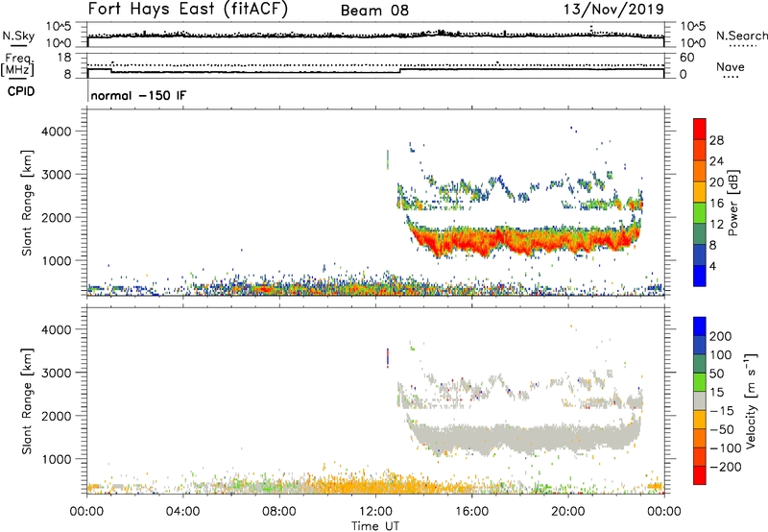768x532 pixels.
Task: Click the '60' Nave axis label
Action: (x=686, y=58)
